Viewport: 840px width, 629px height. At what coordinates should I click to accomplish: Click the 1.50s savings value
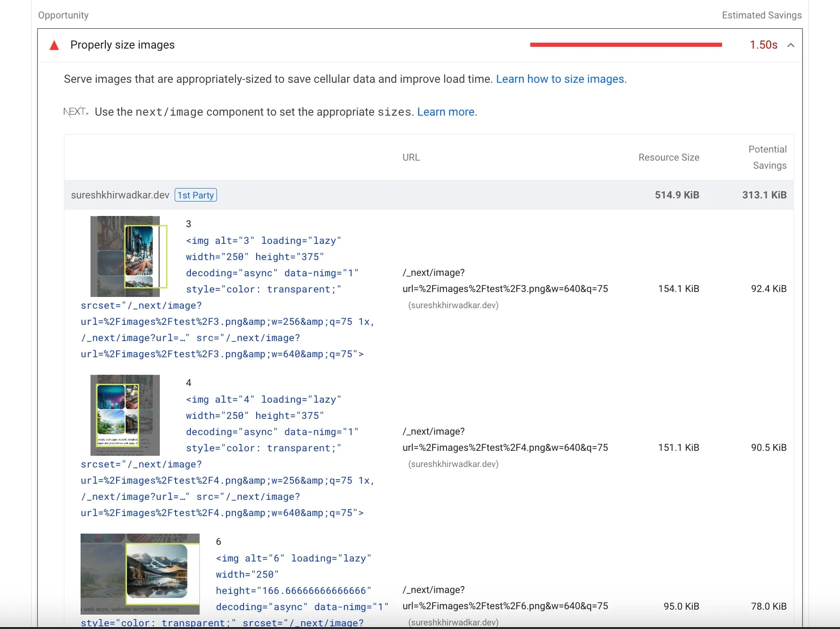763,45
